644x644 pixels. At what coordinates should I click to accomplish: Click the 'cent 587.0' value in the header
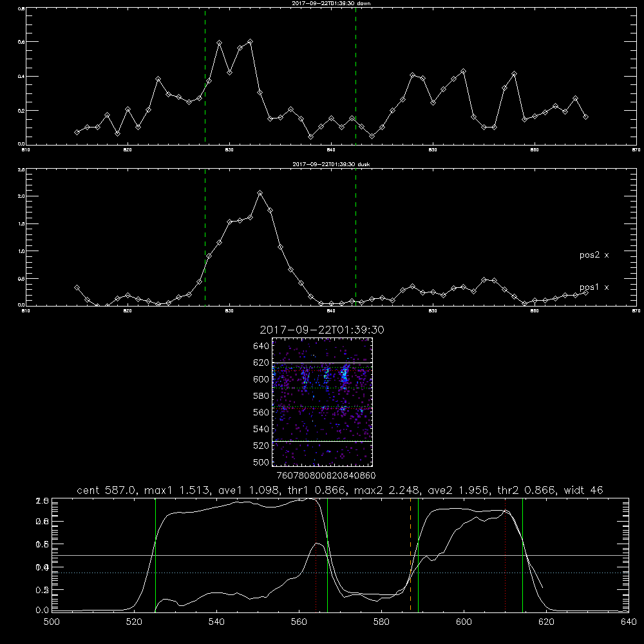108,490
